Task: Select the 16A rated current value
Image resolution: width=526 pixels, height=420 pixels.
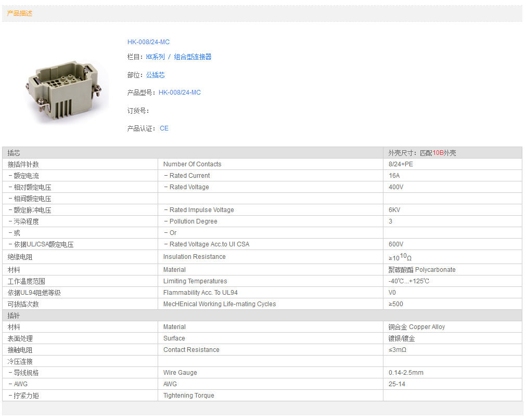Action: point(394,176)
